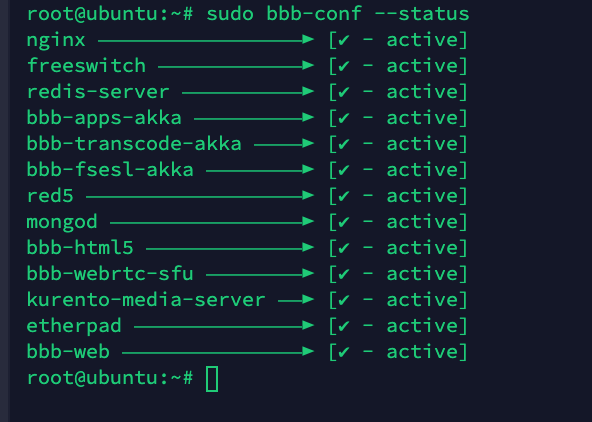Click the 'active' label for mongod
Image resolution: width=592 pixels, height=422 pixels.
(422, 222)
